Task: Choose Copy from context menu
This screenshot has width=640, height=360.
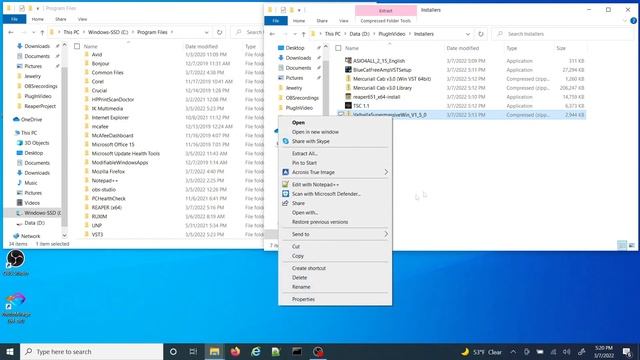Action: coord(298,256)
